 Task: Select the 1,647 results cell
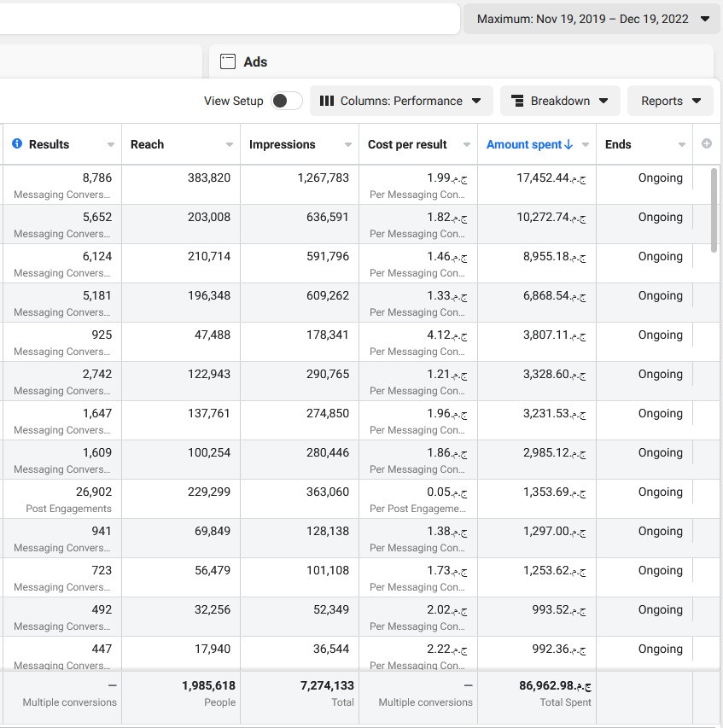click(x=61, y=421)
